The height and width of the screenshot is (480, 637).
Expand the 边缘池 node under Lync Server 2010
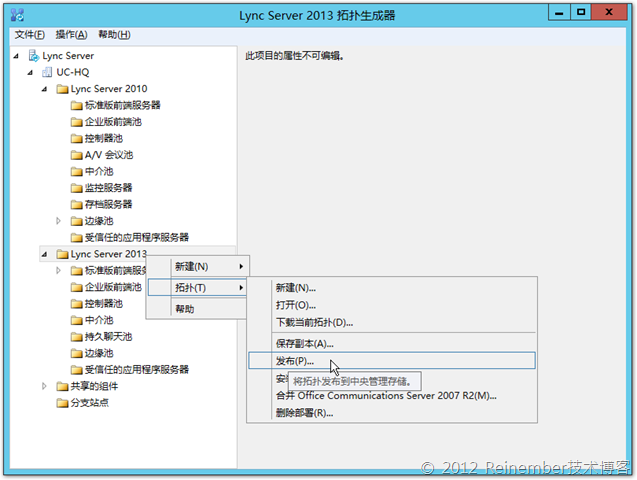tap(58, 221)
